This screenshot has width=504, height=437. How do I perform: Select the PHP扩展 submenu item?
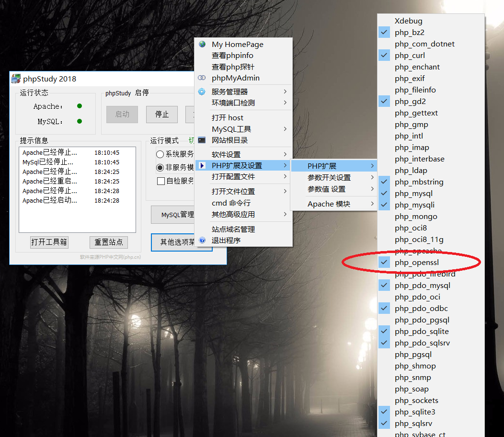[x=333, y=166]
